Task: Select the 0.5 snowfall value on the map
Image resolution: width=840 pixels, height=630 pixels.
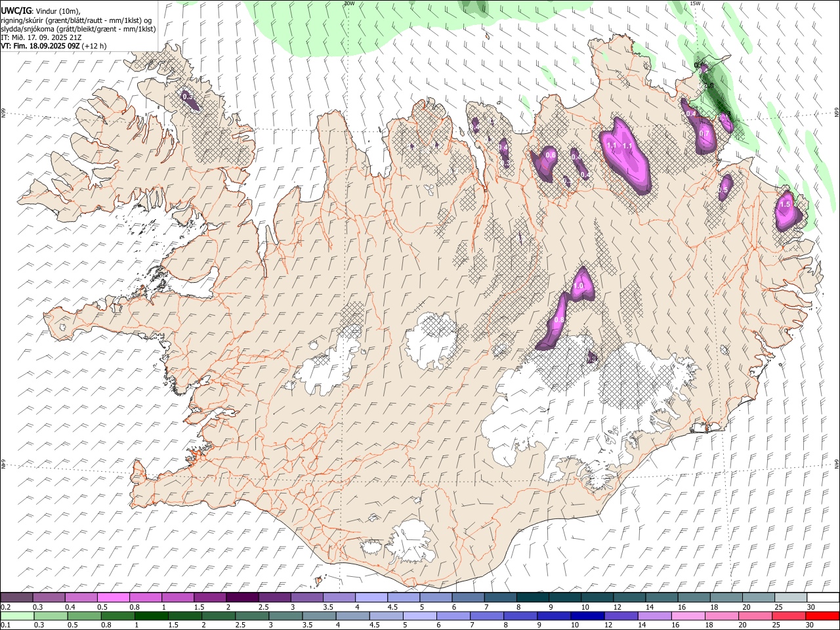Action: [723, 190]
